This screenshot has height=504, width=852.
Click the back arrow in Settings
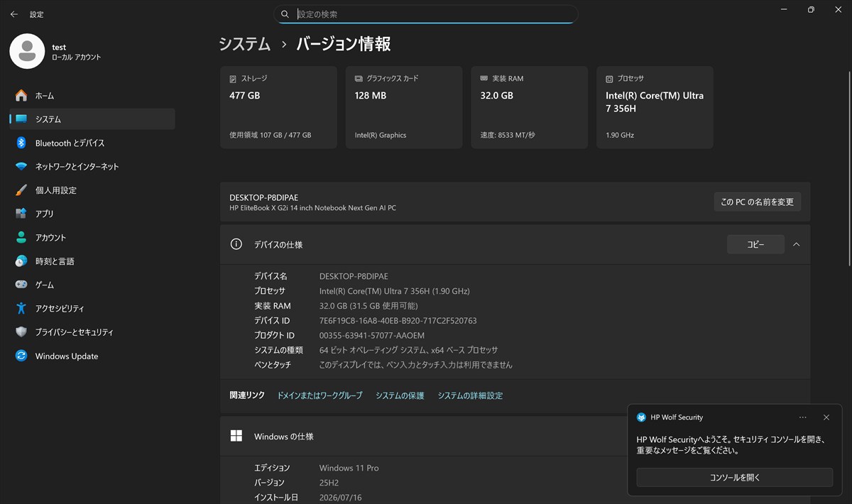tap(14, 14)
